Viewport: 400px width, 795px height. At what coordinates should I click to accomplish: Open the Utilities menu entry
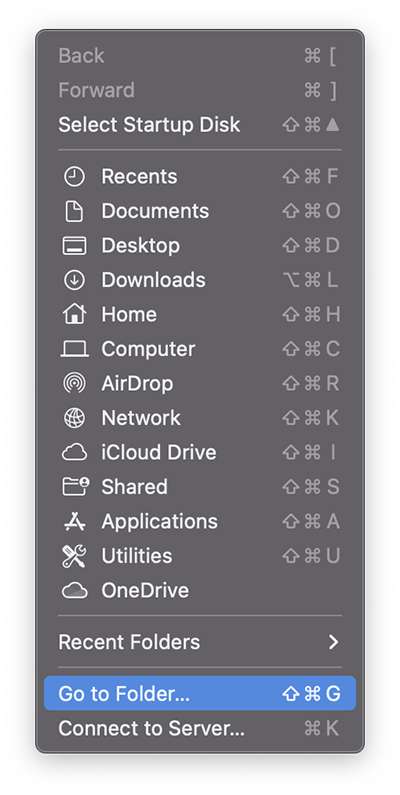[200, 556]
